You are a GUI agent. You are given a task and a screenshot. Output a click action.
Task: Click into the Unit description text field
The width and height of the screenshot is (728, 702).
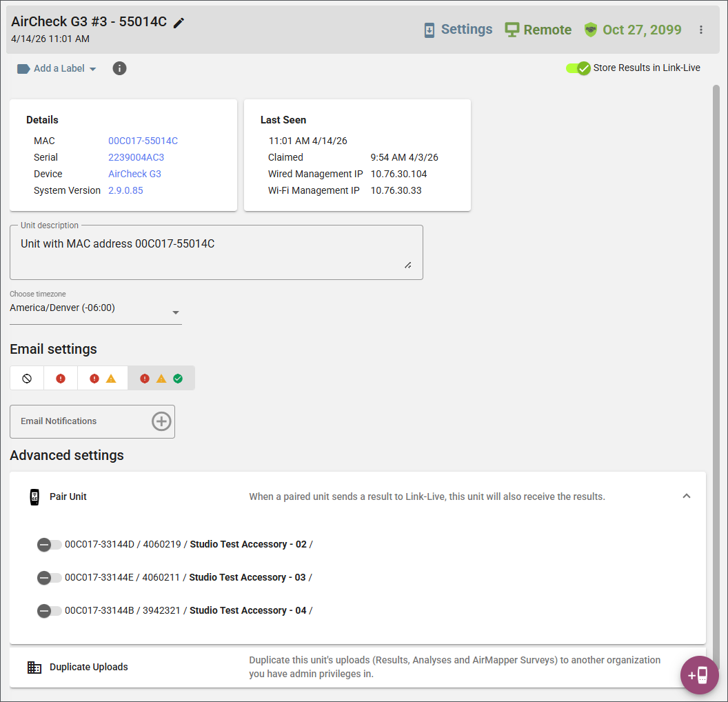(216, 252)
